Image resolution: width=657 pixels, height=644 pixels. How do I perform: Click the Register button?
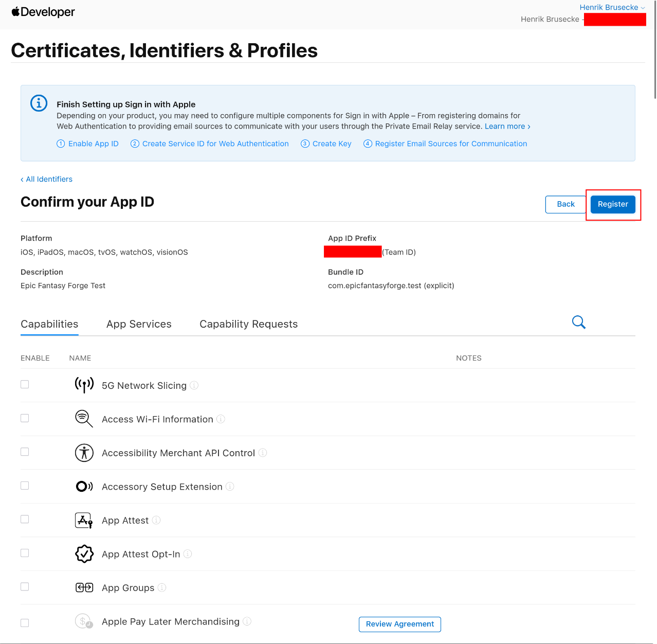click(613, 204)
